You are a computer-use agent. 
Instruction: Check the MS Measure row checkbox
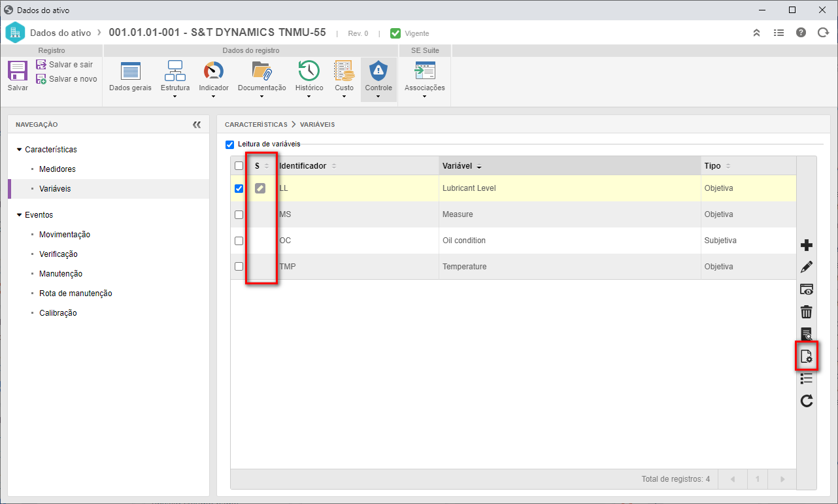click(239, 214)
